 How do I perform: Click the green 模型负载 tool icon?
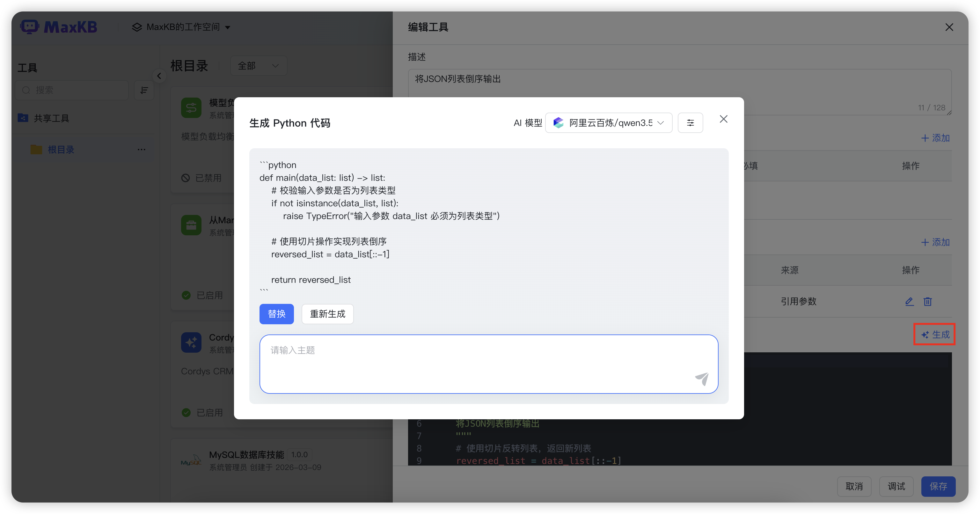[191, 108]
